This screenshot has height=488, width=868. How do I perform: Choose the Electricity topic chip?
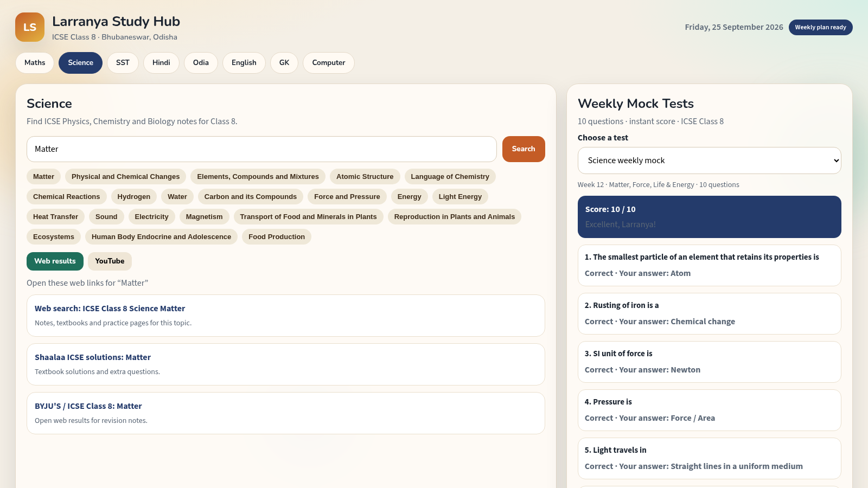pos(151,217)
